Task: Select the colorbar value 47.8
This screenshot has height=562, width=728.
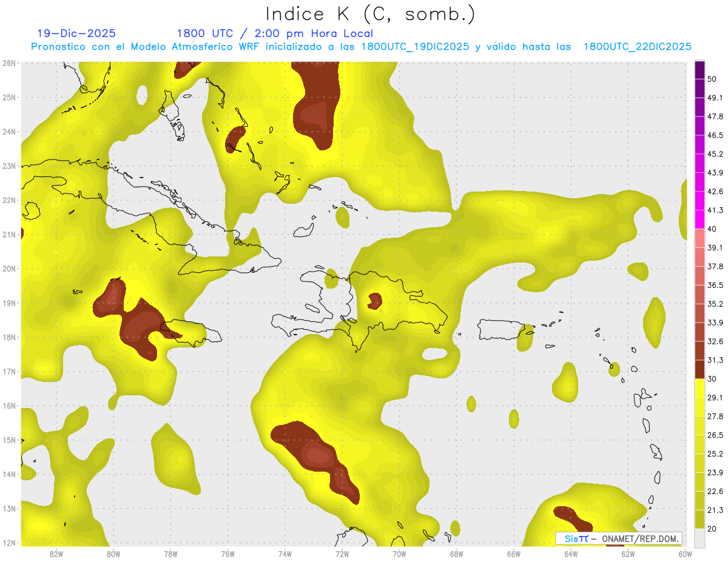Action: [x=715, y=116]
